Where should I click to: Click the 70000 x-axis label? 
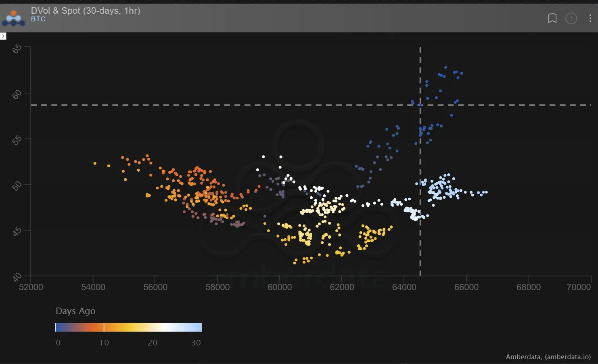coord(579,287)
